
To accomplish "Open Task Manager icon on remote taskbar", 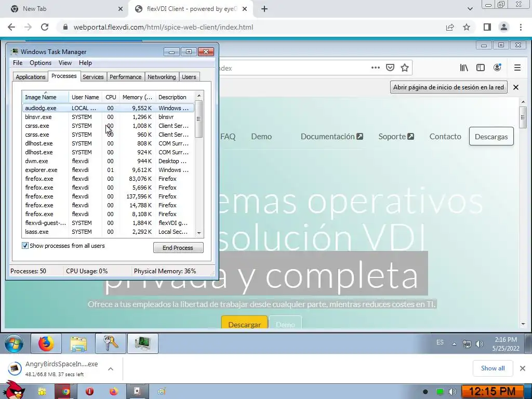I will pyautogui.click(x=142, y=343).
